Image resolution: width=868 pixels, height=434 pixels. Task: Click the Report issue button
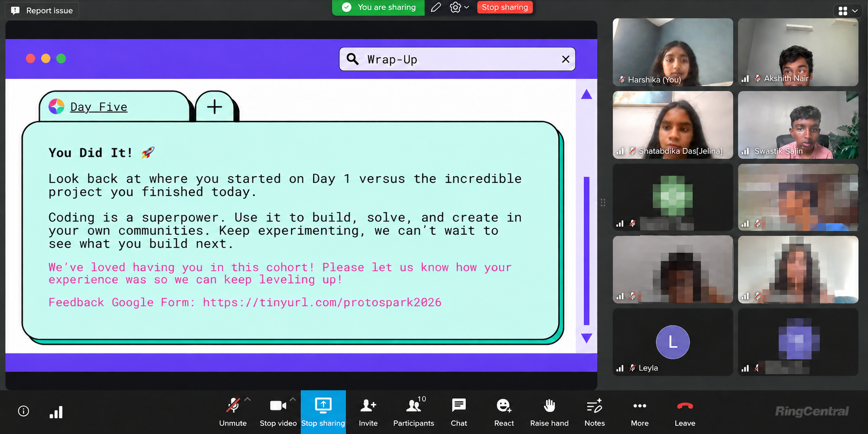(x=42, y=10)
